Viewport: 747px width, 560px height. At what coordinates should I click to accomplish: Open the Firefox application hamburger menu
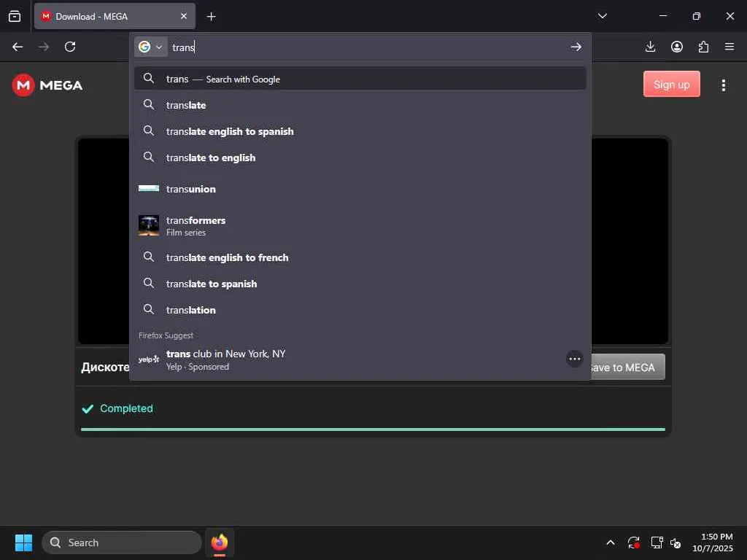(729, 47)
